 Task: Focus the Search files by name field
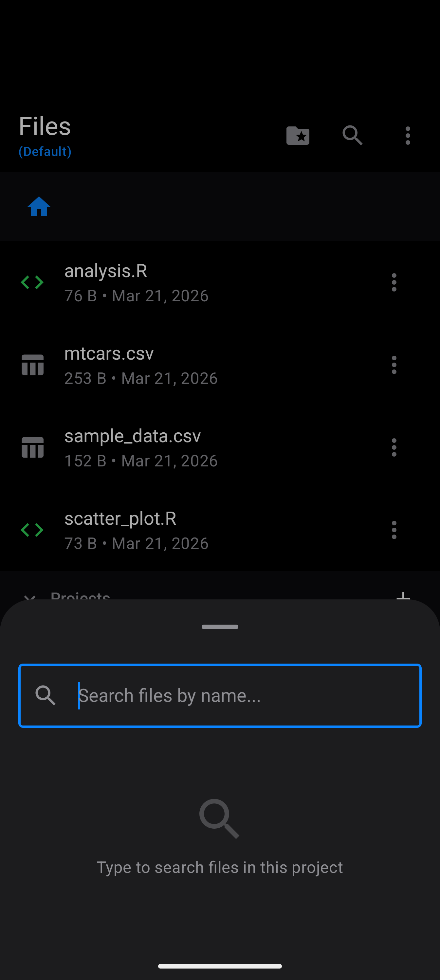pyautogui.click(x=243, y=695)
